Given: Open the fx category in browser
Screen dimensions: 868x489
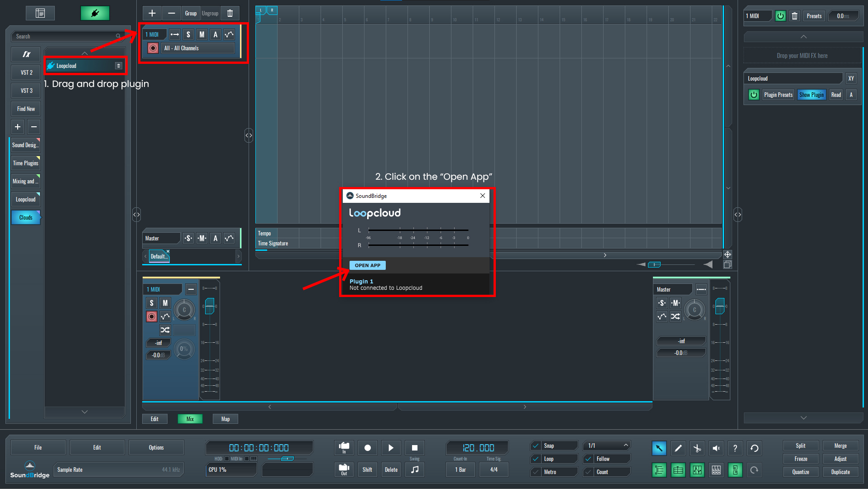Looking at the screenshot, I should [26, 54].
